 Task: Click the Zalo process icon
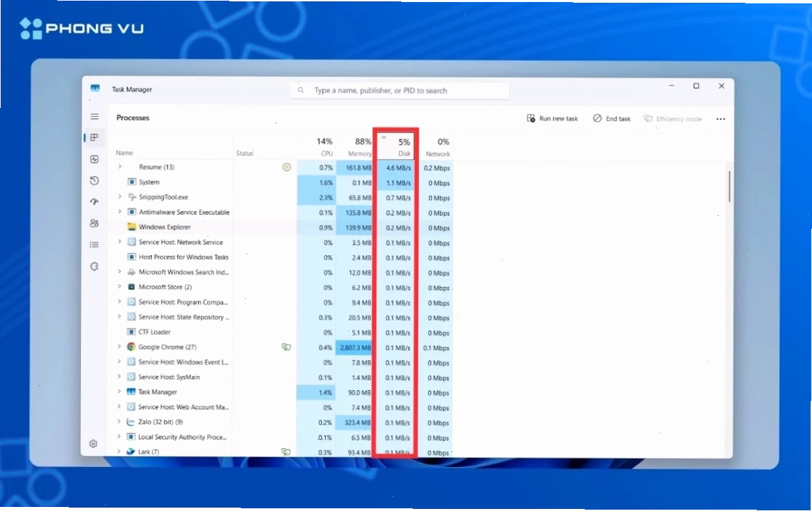tap(132, 422)
